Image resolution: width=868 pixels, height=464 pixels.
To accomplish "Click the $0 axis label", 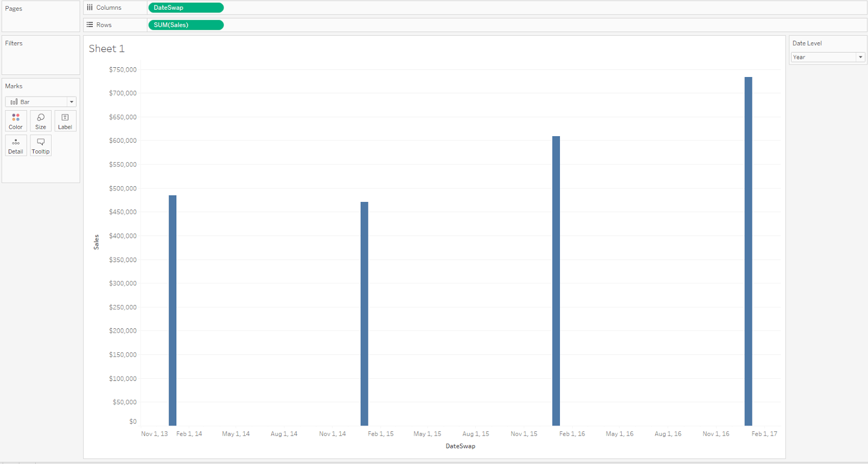I will pyautogui.click(x=133, y=422).
